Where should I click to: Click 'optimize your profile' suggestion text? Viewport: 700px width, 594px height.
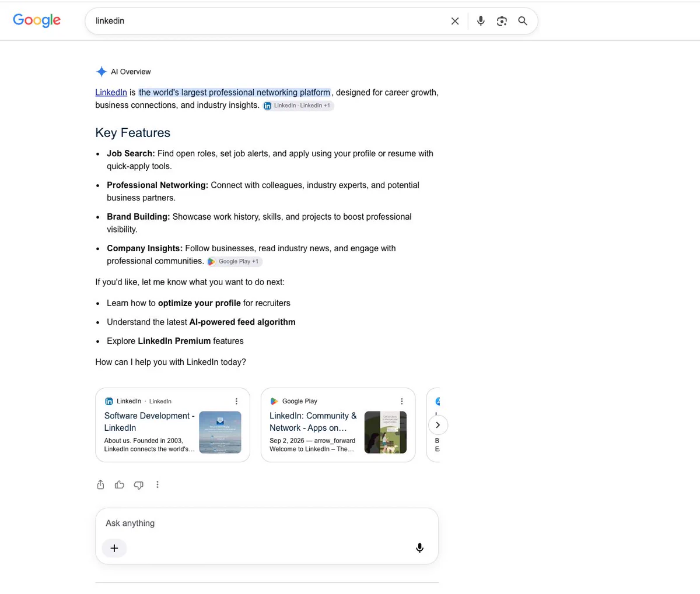pos(199,303)
